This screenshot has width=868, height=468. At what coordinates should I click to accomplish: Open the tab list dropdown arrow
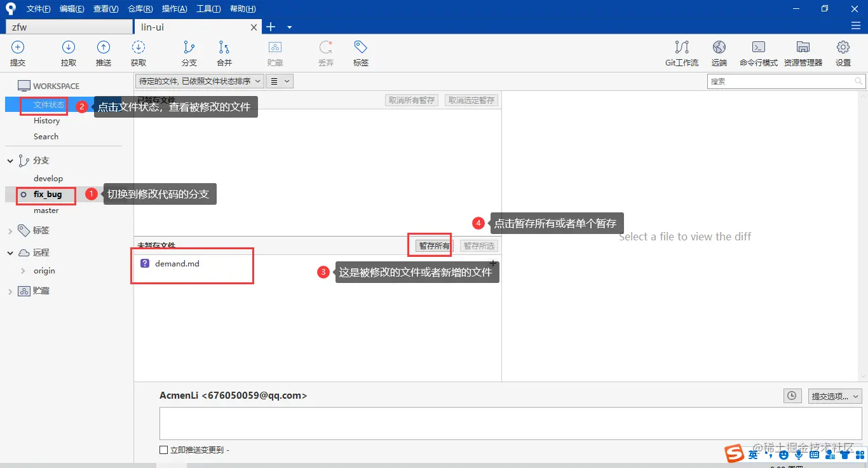tap(290, 27)
